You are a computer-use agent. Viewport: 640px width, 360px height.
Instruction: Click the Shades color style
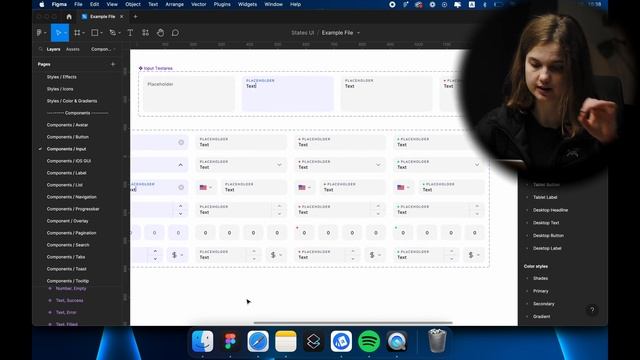[540, 278]
